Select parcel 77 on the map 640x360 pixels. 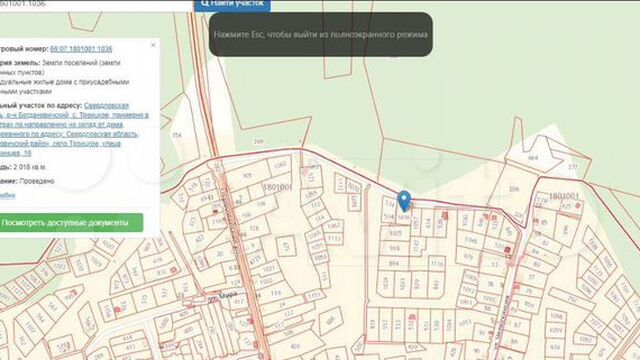coord(531,277)
